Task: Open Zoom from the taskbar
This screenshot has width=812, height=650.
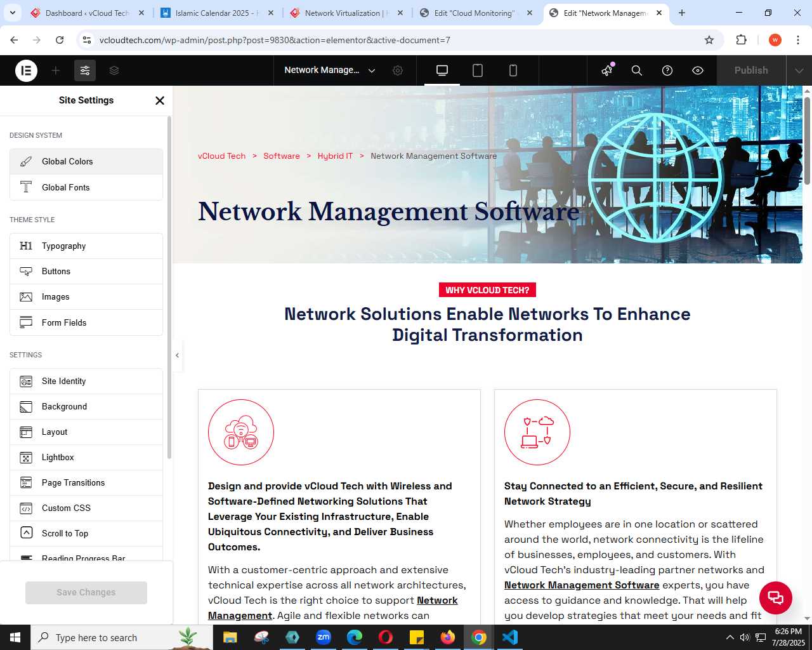Action: (324, 637)
